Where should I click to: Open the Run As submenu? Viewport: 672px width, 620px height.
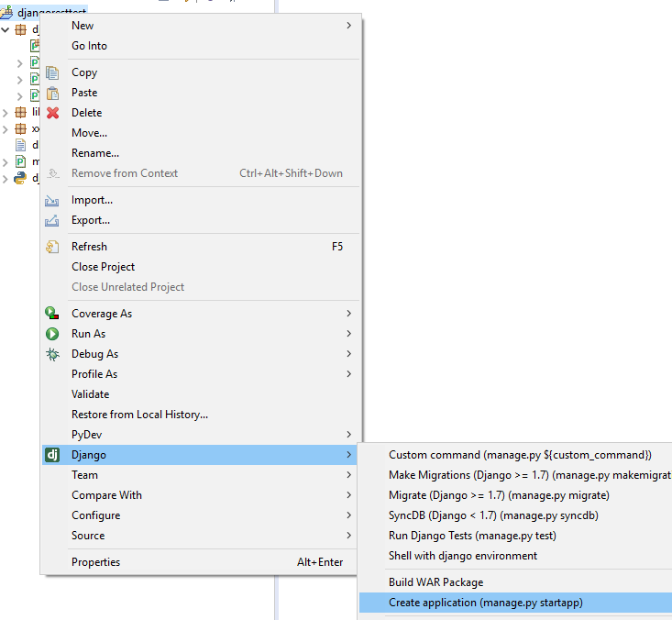[200, 334]
